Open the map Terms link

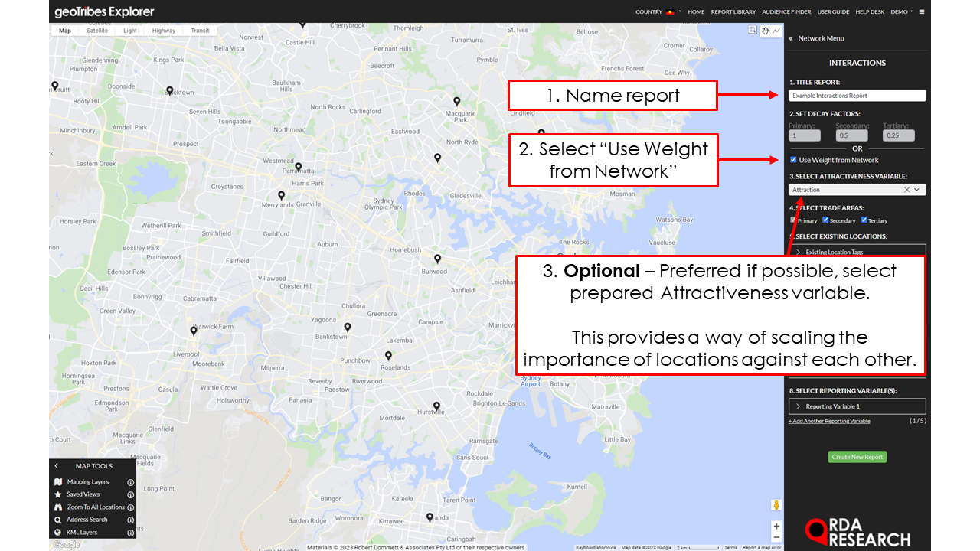click(731, 547)
